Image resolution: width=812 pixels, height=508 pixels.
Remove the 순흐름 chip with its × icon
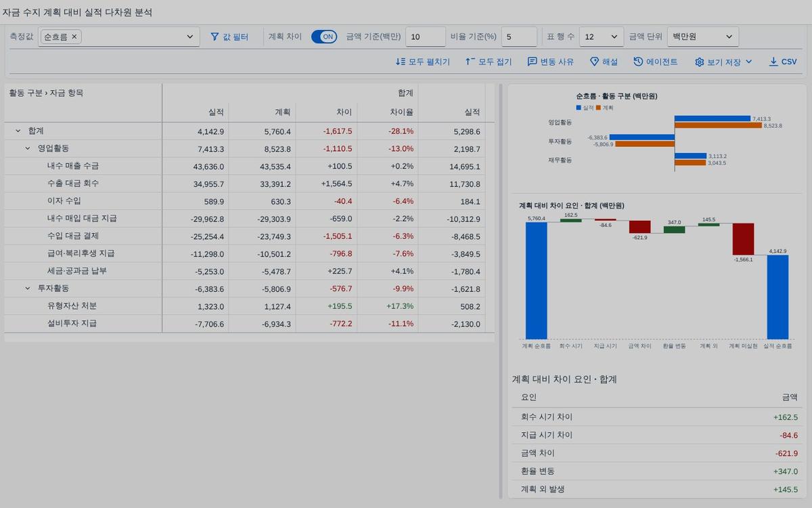pyautogui.click(x=74, y=37)
